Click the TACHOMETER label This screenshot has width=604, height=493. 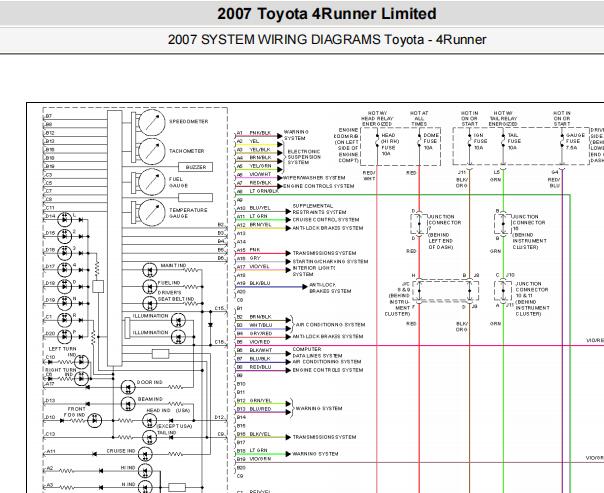pos(187,151)
